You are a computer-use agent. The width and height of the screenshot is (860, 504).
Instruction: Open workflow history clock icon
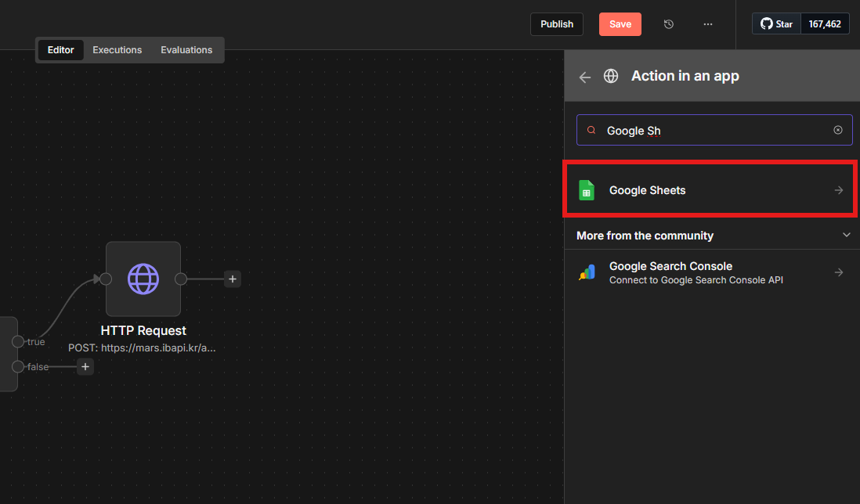coord(668,24)
